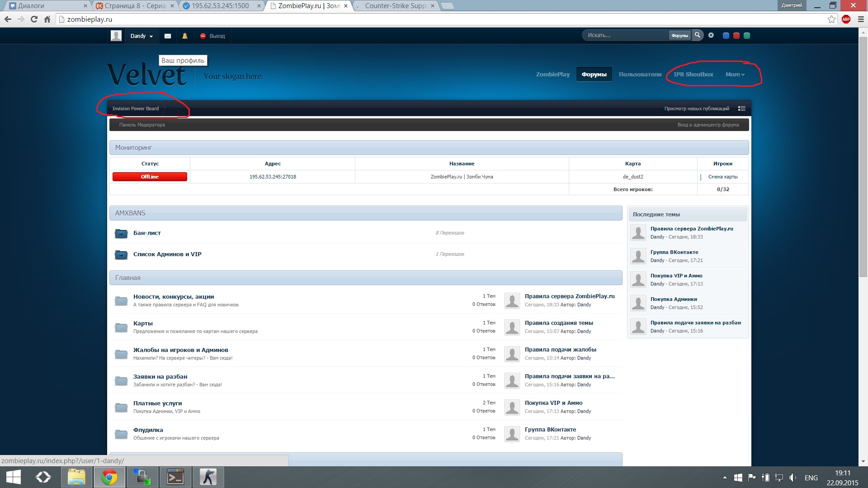This screenshot has width=868, height=488.
Task: Click the Бан-лист redirect folder icon
Action: (121, 233)
